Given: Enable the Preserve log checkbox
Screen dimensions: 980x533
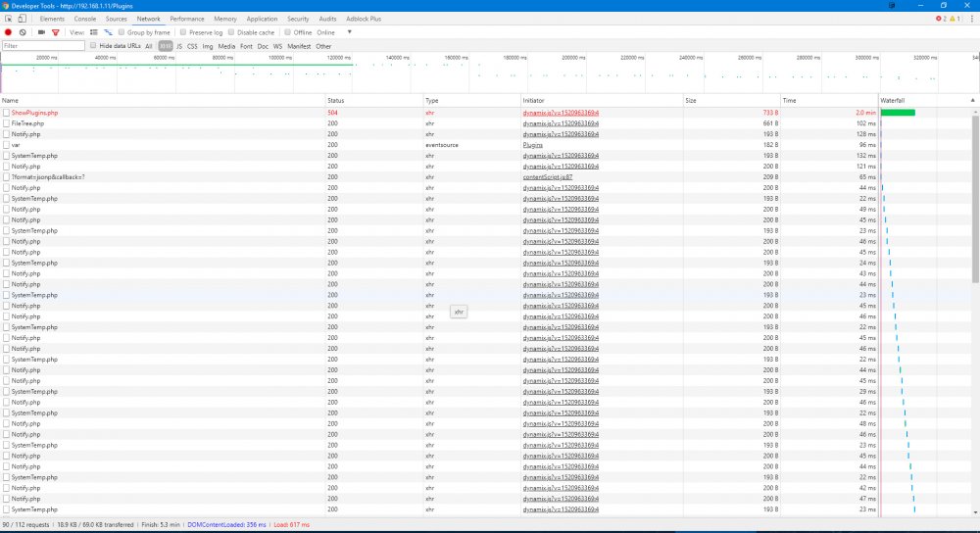Looking at the screenshot, I should pos(183,32).
